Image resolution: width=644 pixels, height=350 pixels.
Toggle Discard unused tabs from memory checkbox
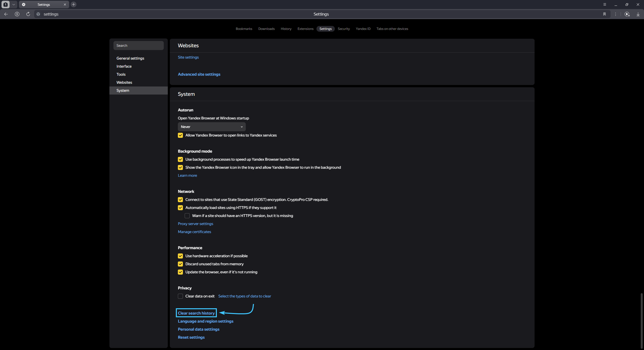point(180,264)
